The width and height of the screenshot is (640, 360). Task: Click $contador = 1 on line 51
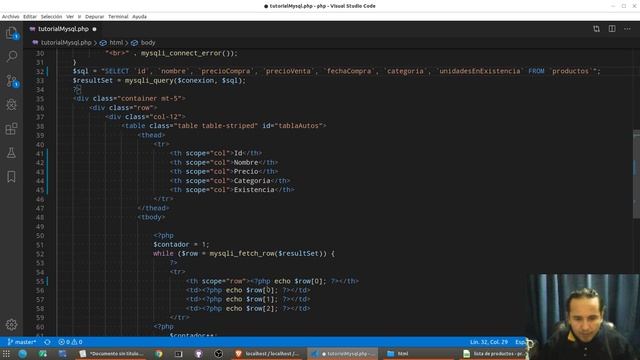[x=181, y=244]
